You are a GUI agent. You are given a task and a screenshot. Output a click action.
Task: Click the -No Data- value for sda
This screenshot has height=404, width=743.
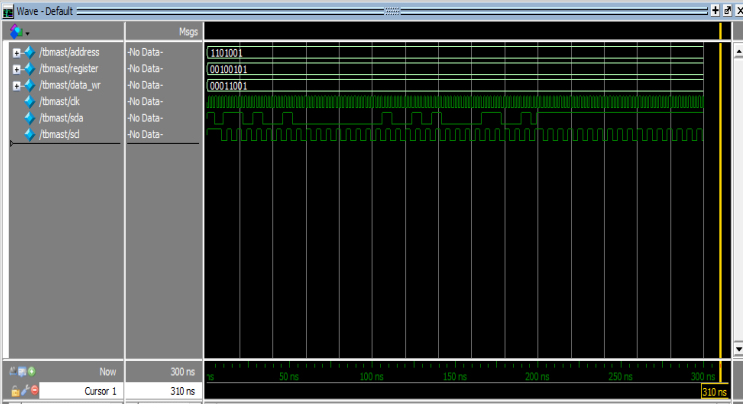[145, 118]
